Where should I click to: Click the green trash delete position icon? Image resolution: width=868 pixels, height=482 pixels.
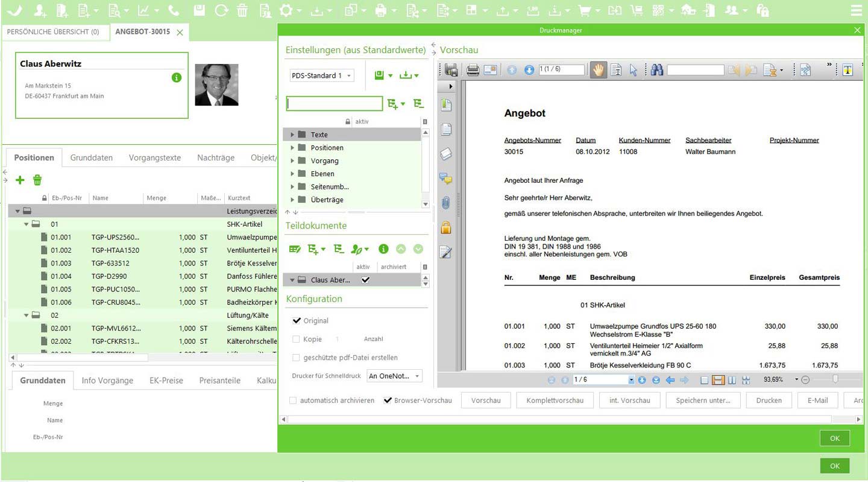click(37, 180)
